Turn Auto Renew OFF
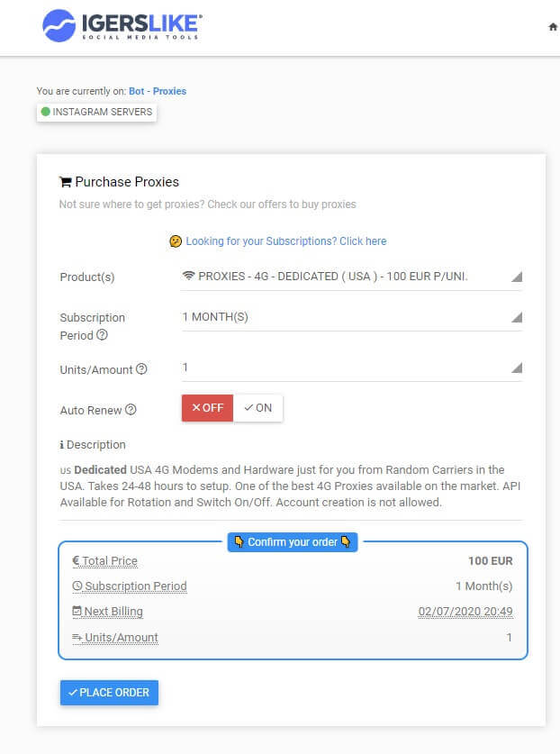560x754 pixels. coord(207,408)
